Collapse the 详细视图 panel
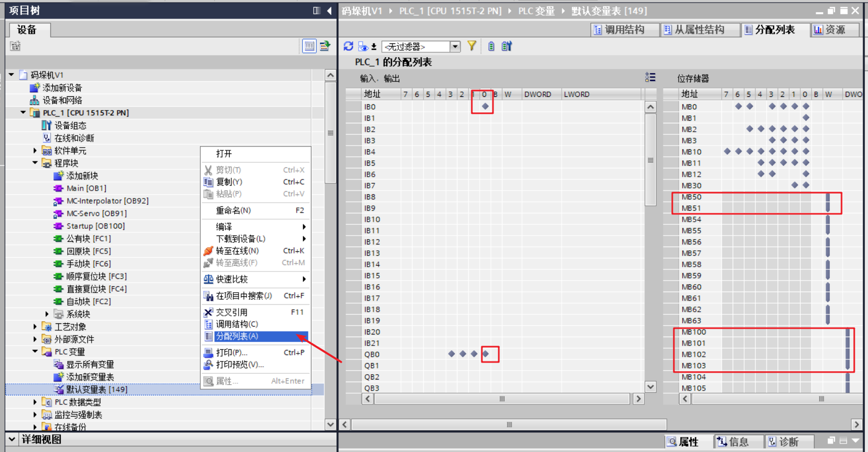The width and height of the screenshot is (868, 452). [x=12, y=439]
